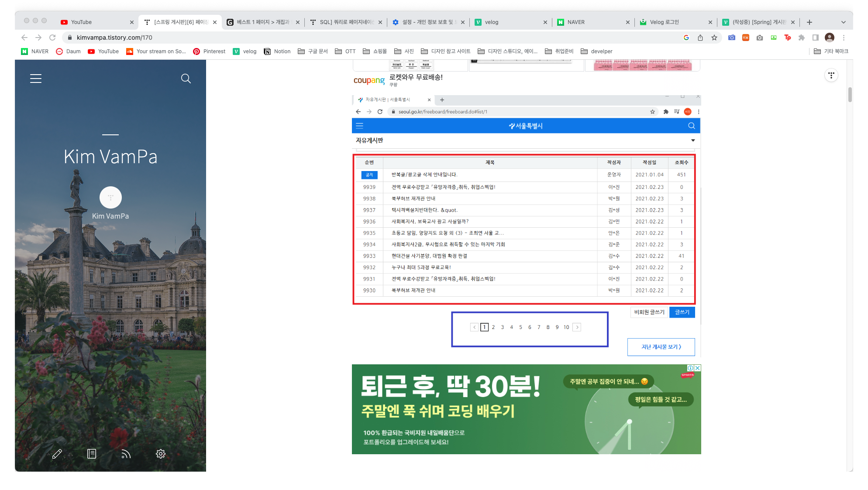This screenshot has width=868, height=490.
Task: Open the NAVER bookmark
Action: click(x=35, y=51)
